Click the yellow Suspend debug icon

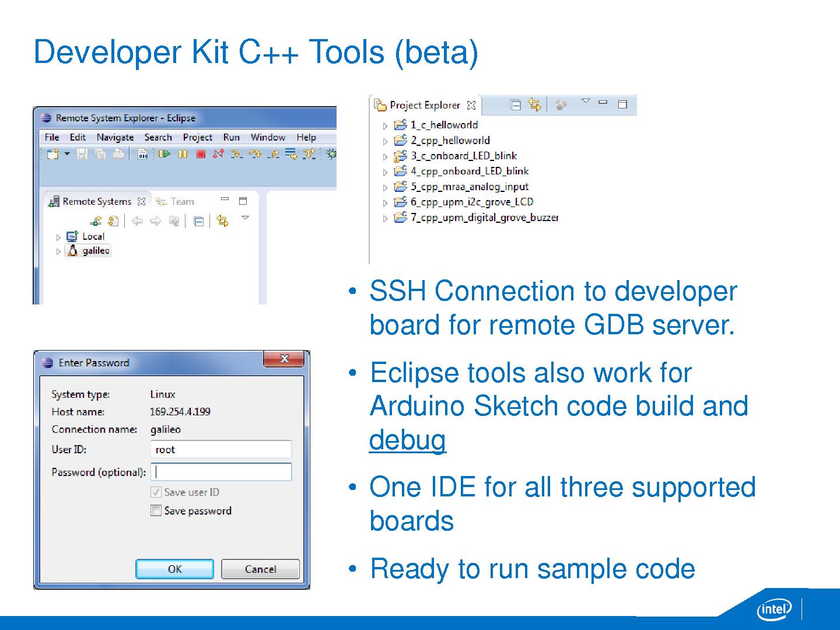pyautogui.click(x=183, y=154)
